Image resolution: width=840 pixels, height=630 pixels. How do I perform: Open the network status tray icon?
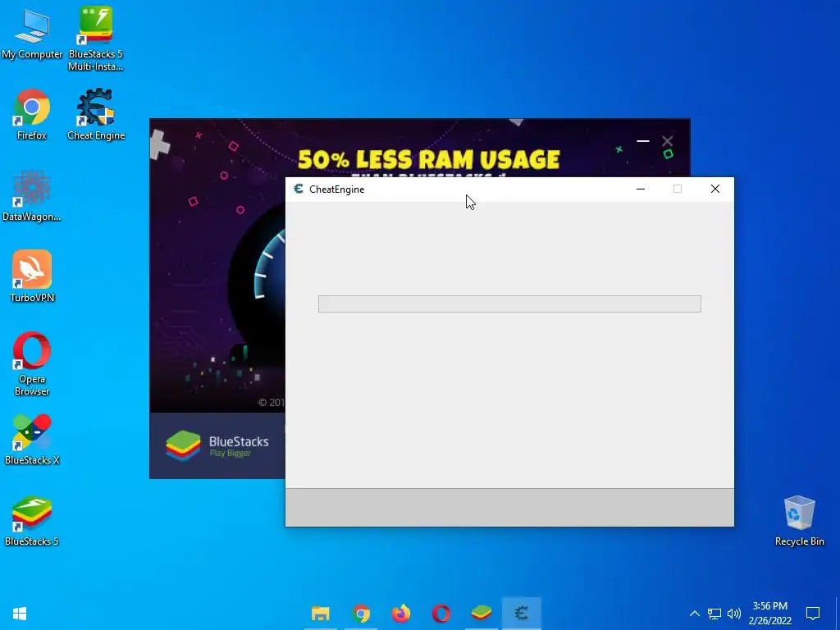pyautogui.click(x=714, y=614)
